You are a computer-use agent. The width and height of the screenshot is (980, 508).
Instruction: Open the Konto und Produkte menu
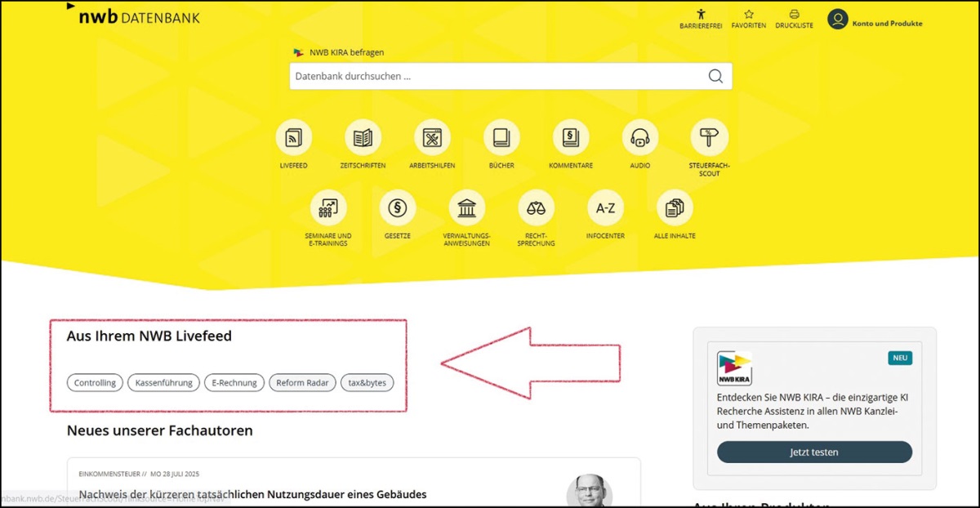875,22
